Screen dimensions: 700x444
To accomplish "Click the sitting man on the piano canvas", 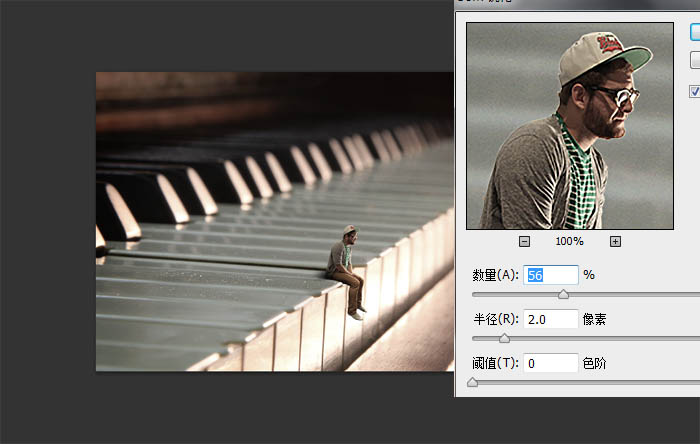I will (x=347, y=272).
